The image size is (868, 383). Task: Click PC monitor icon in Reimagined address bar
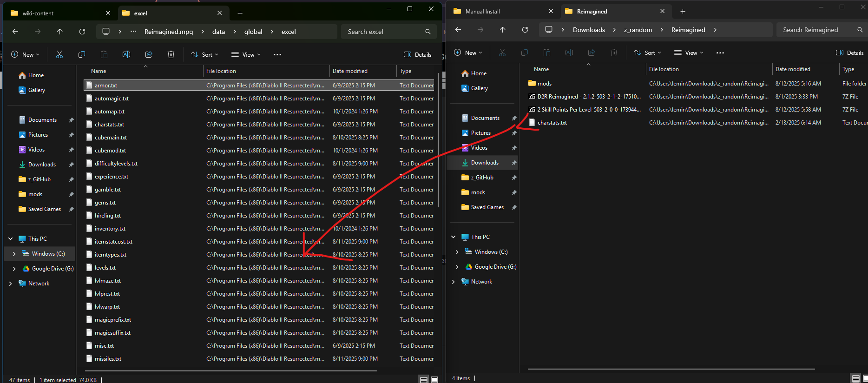(x=549, y=30)
